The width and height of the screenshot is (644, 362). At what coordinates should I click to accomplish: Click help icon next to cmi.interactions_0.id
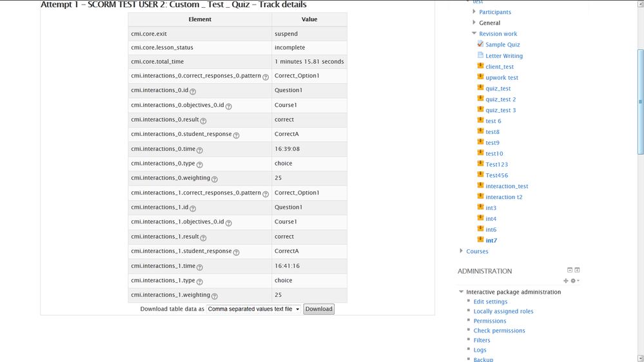tap(193, 91)
